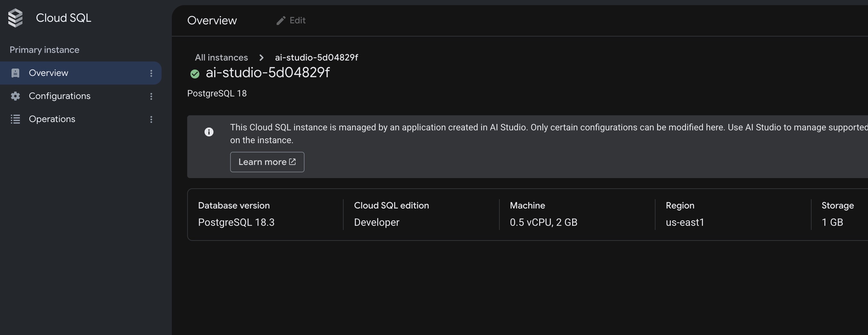Screen dimensions: 868x335
Task: Click the AI Studio managed instance notice text
Action: 549,134
